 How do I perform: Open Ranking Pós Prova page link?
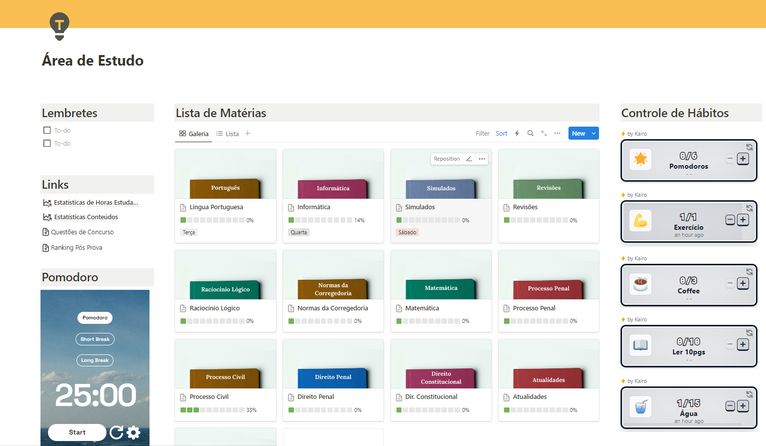point(72,248)
